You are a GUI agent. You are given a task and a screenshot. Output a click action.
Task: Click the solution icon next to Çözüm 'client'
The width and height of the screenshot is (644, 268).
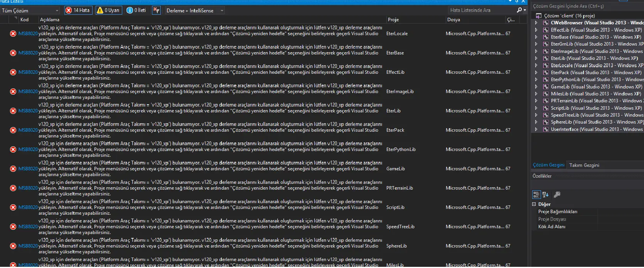[x=539, y=16]
